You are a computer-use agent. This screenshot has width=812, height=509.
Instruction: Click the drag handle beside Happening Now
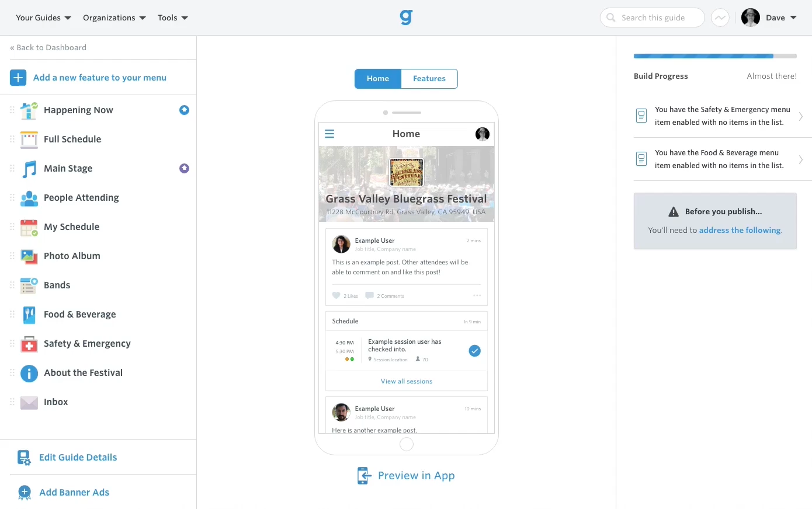point(12,110)
